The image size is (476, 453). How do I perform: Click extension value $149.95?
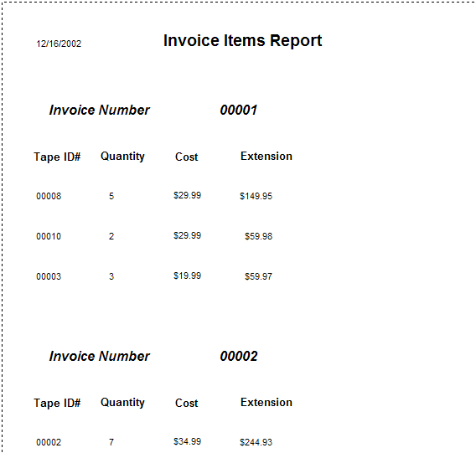[256, 196]
